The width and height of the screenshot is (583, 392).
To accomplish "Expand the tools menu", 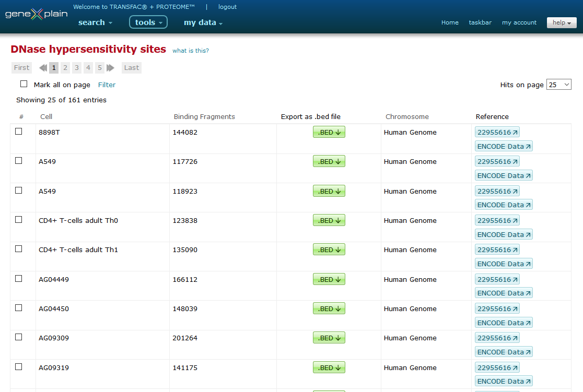I will pos(148,22).
